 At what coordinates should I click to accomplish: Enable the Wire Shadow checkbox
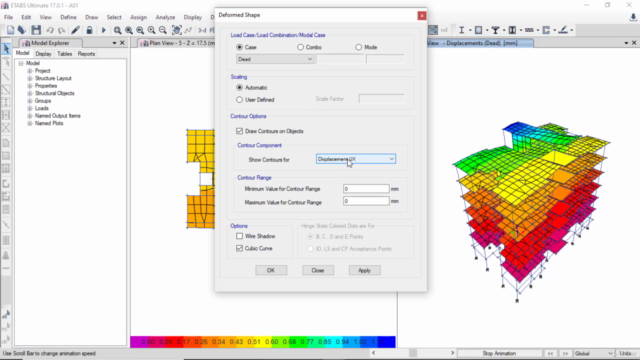240,236
